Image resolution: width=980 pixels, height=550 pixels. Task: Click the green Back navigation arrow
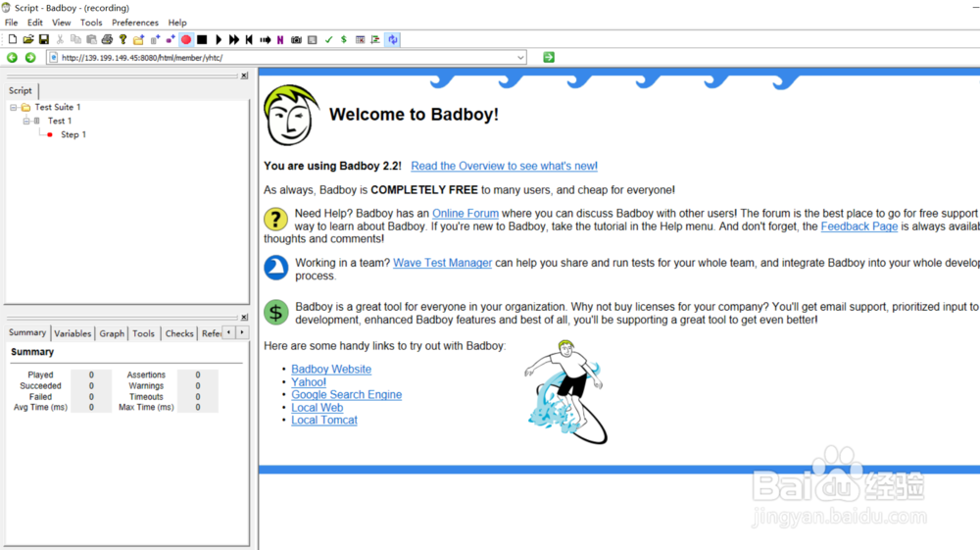[12, 58]
